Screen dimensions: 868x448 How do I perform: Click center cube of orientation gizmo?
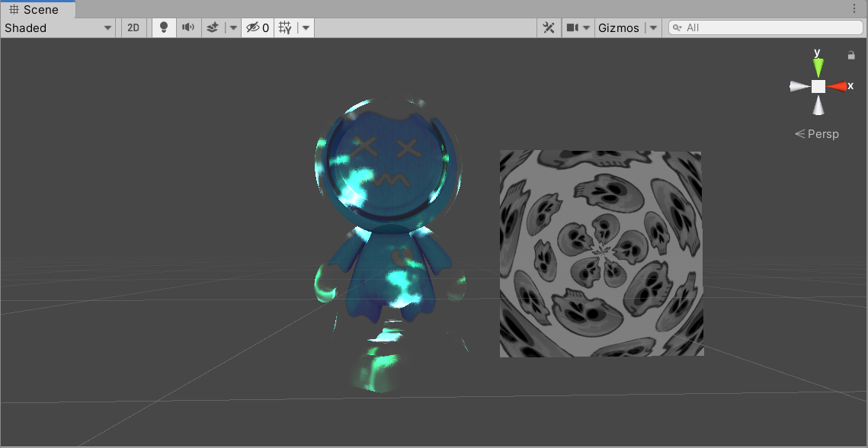click(818, 86)
